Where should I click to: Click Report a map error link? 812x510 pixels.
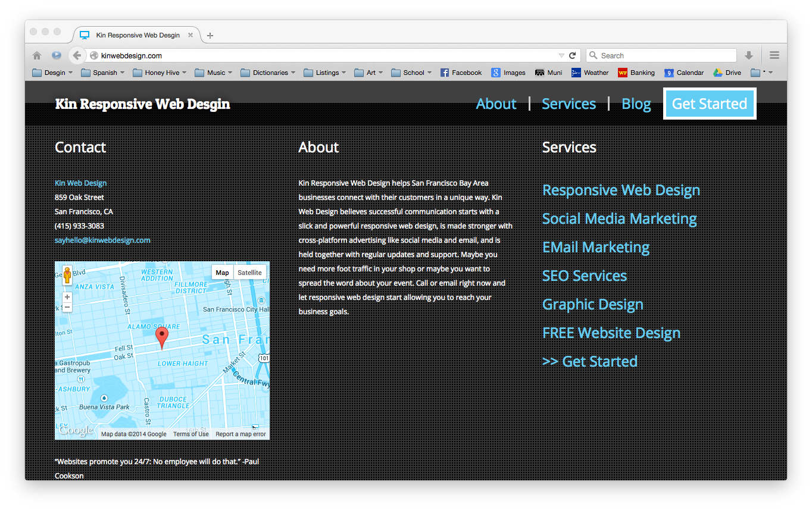pos(241,434)
